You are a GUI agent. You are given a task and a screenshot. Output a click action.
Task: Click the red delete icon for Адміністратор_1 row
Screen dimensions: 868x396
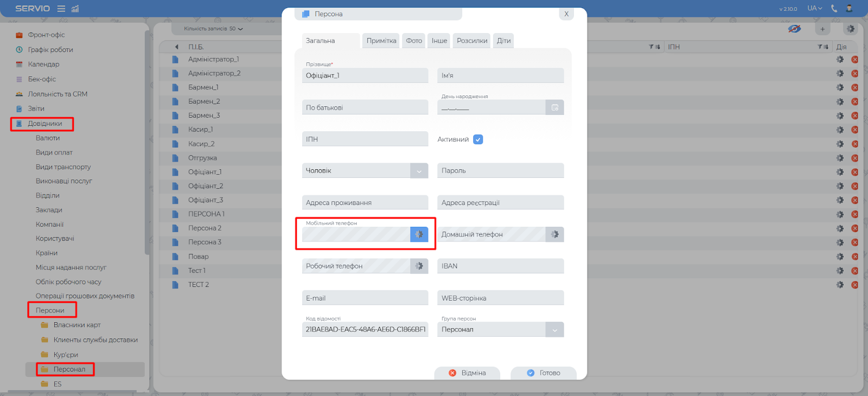coord(854,60)
